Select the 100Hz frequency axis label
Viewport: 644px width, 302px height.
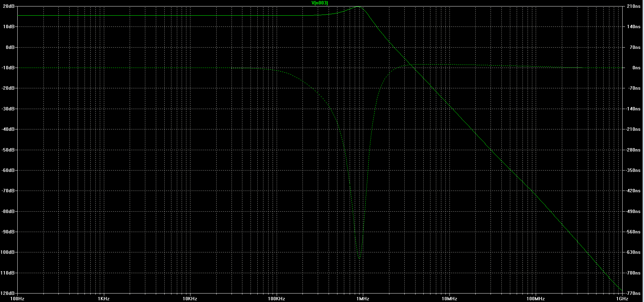pyautogui.click(x=17, y=299)
